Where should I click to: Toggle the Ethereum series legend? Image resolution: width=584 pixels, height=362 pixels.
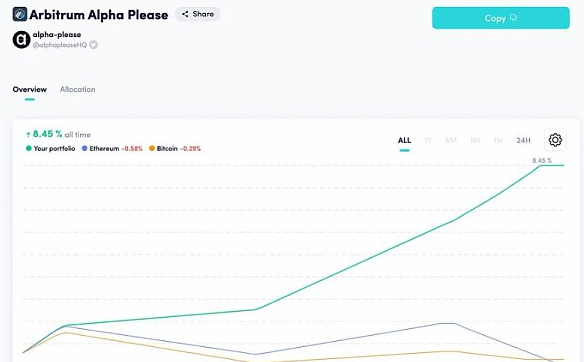(x=112, y=148)
